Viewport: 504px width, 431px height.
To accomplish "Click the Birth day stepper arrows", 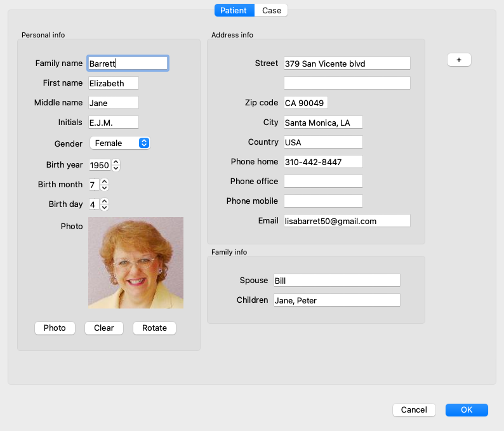I will [105, 204].
